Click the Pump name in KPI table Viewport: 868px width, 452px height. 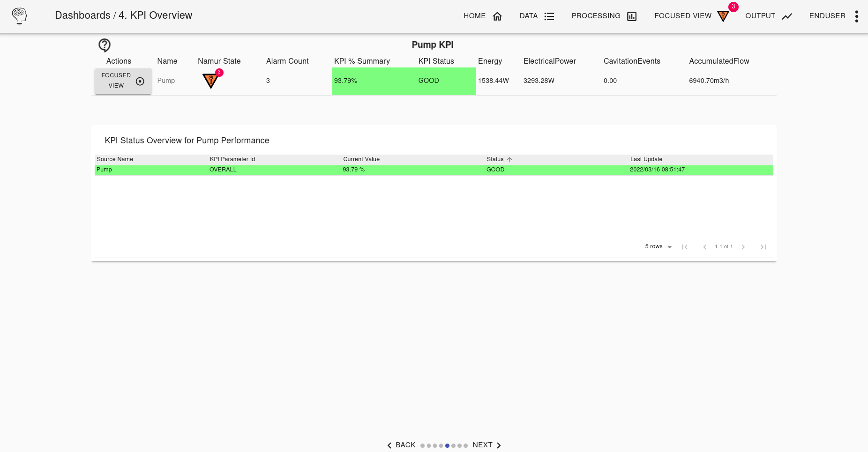tap(166, 81)
